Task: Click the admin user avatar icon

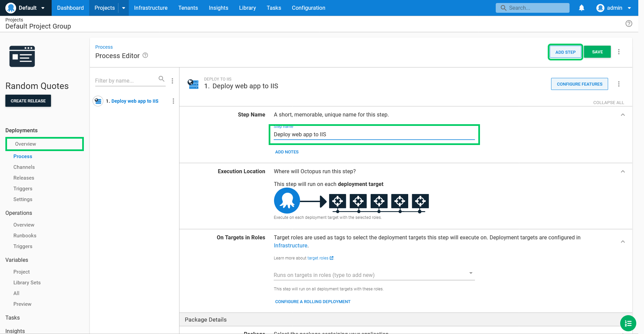Action: 600,8
